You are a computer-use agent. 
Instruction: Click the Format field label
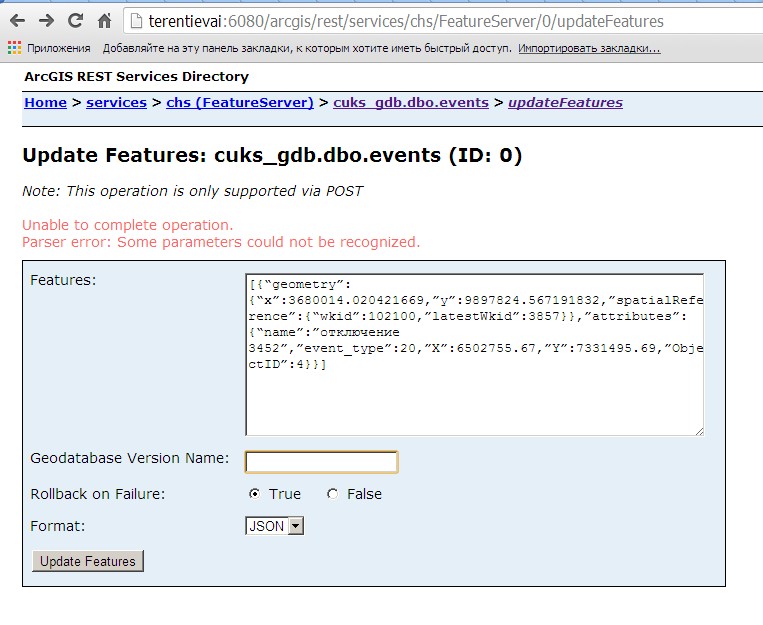pos(57,526)
